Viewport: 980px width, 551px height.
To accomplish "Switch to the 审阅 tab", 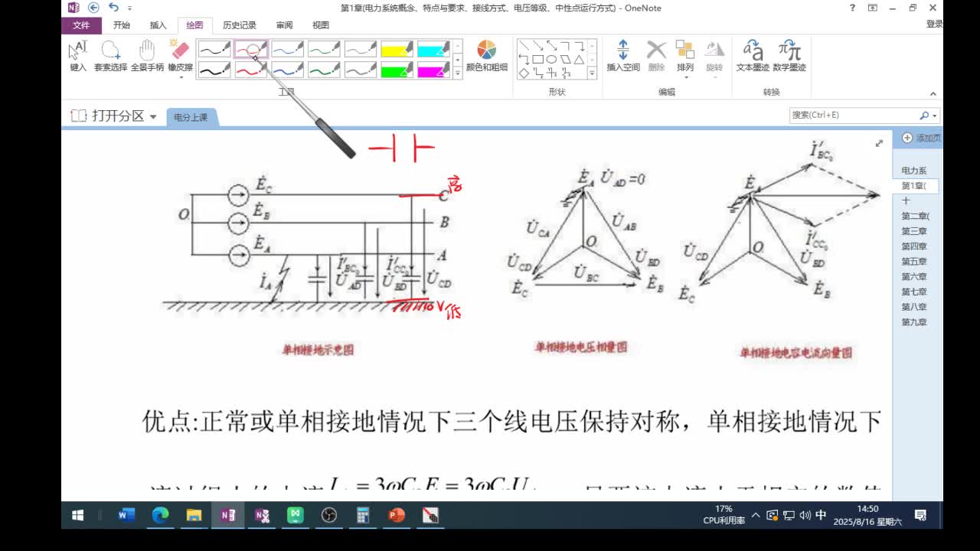I will point(285,25).
